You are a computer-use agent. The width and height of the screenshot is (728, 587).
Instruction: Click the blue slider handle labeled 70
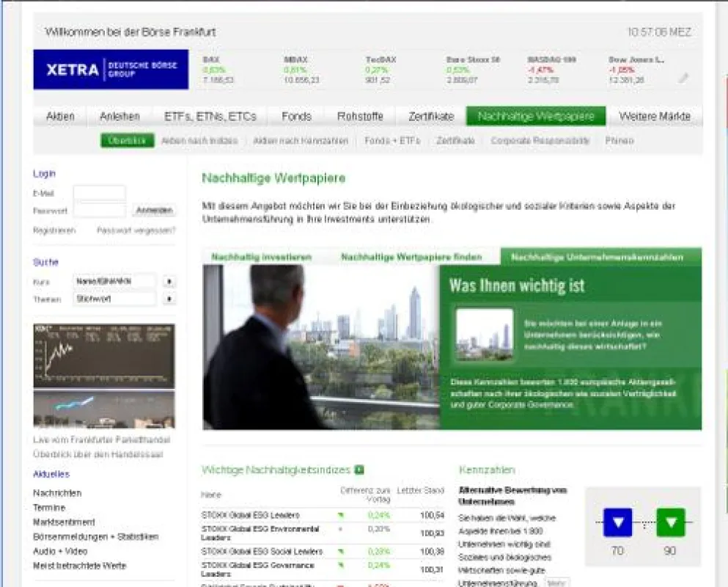click(617, 522)
